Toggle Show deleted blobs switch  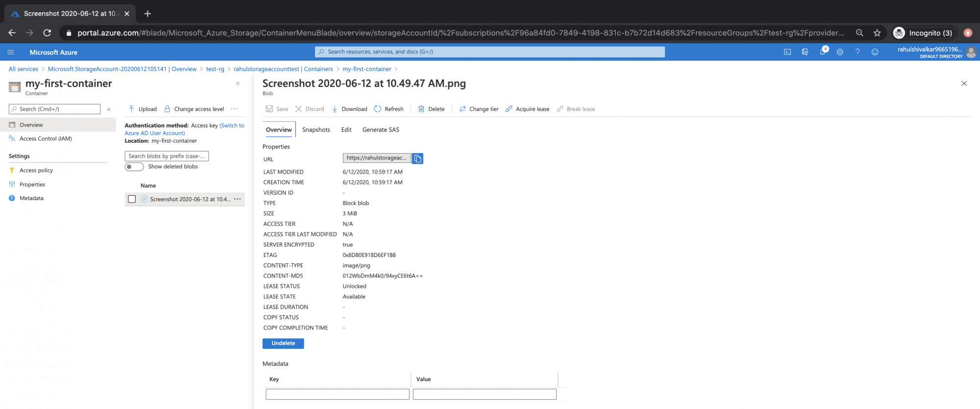pyautogui.click(x=134, y=167)
